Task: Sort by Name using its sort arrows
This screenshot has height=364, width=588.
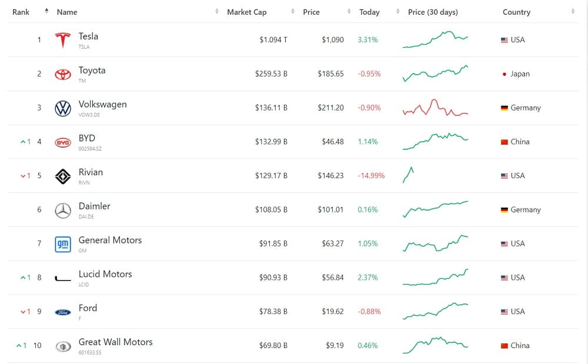Action: point(217,11)
